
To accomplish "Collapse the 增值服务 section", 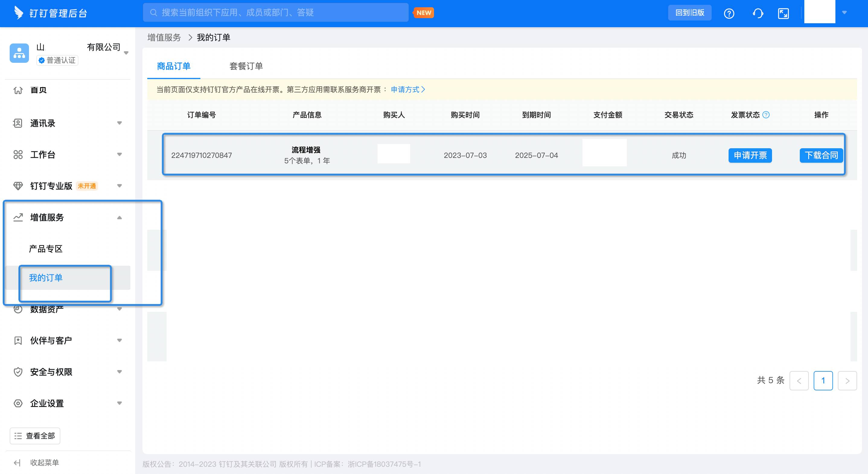I will 119,217.
